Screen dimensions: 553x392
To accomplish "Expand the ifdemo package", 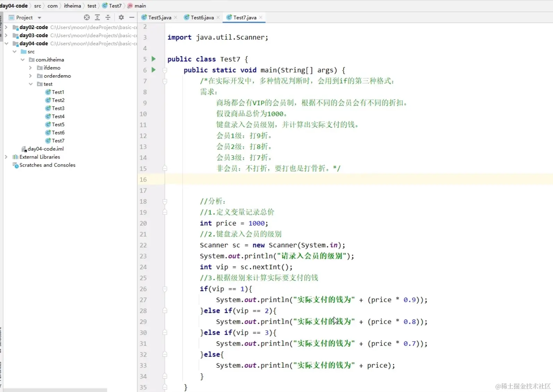I will pos(31,68).
